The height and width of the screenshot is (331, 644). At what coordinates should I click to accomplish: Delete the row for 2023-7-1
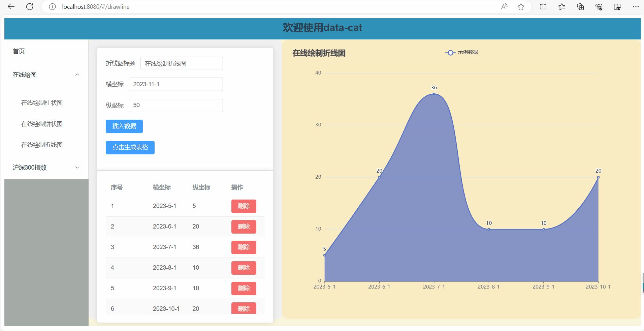[x=244, y=247]
